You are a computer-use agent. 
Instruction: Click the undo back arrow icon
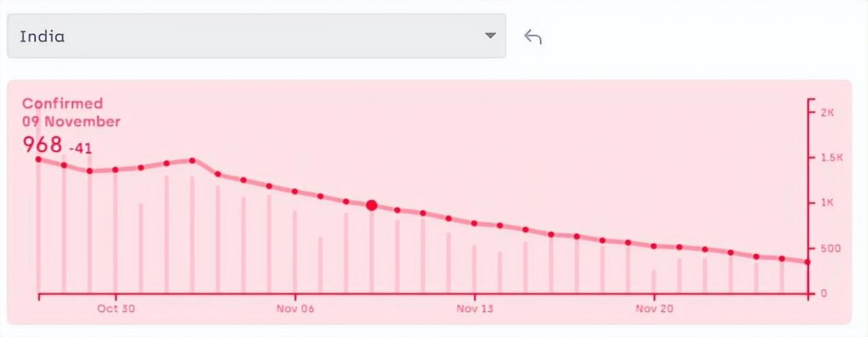click(x=533, y=37)
